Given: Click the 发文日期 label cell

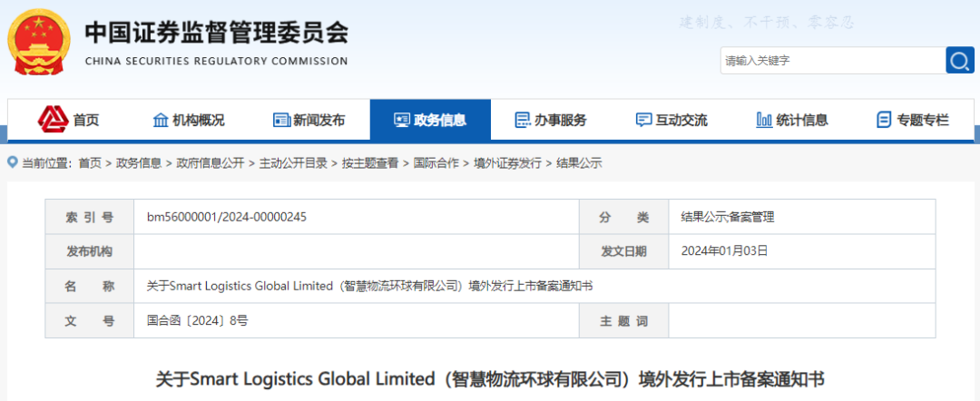Looking at the screenshot, I should [623, 251].
